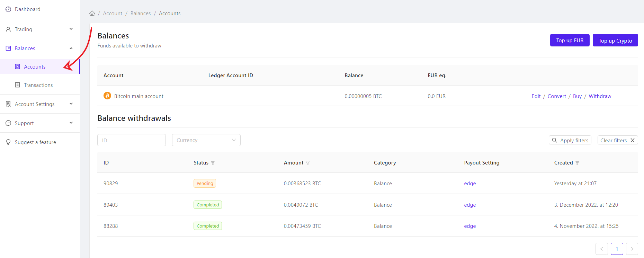Go to previous page arrow

click(x=602, y=249)
